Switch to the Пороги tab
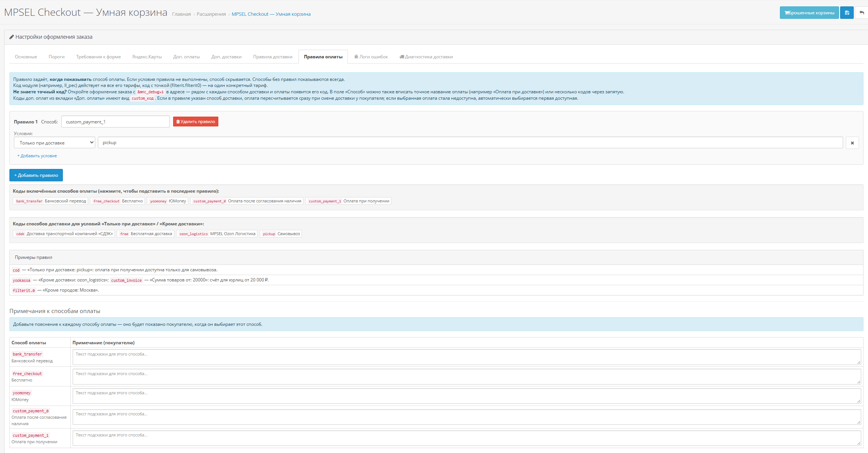 point(56,57)
